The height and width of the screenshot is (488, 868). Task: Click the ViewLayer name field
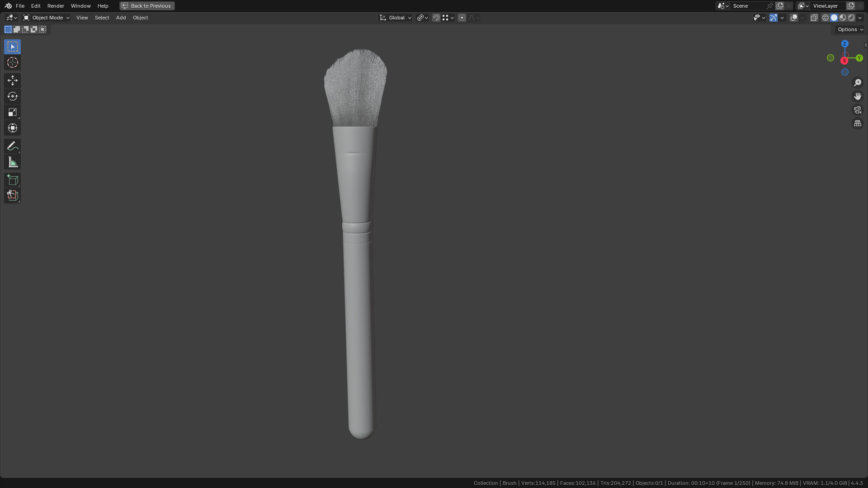(x=828, y=6)
